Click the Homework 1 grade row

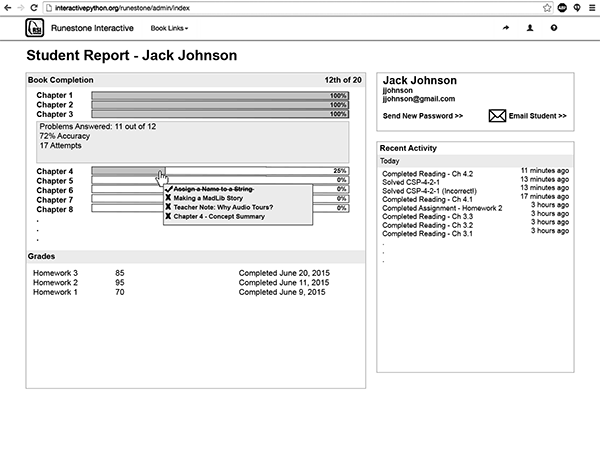pos(181,292)
